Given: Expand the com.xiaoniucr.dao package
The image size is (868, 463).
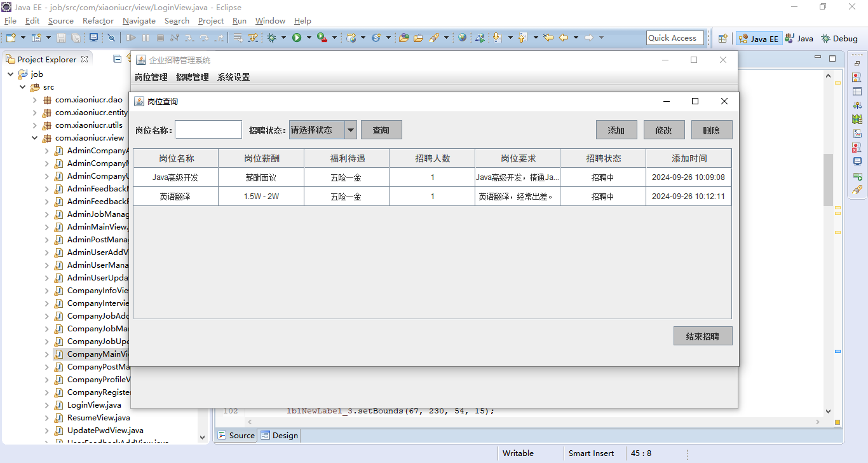Looking at the screenshot, I should click(35, 100).
